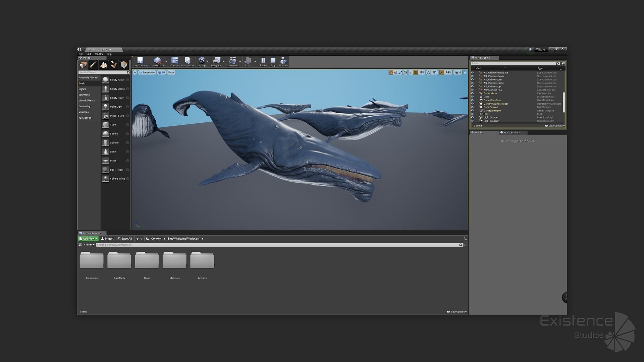
Task: Select the Place mode icon
Action: pyautogui.click(x=83, y=65)
